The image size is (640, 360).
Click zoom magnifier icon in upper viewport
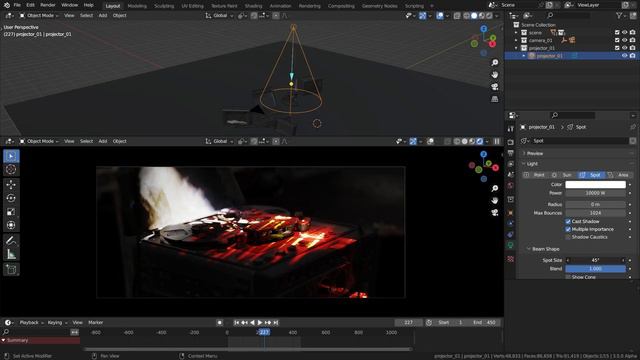[495, 62]
